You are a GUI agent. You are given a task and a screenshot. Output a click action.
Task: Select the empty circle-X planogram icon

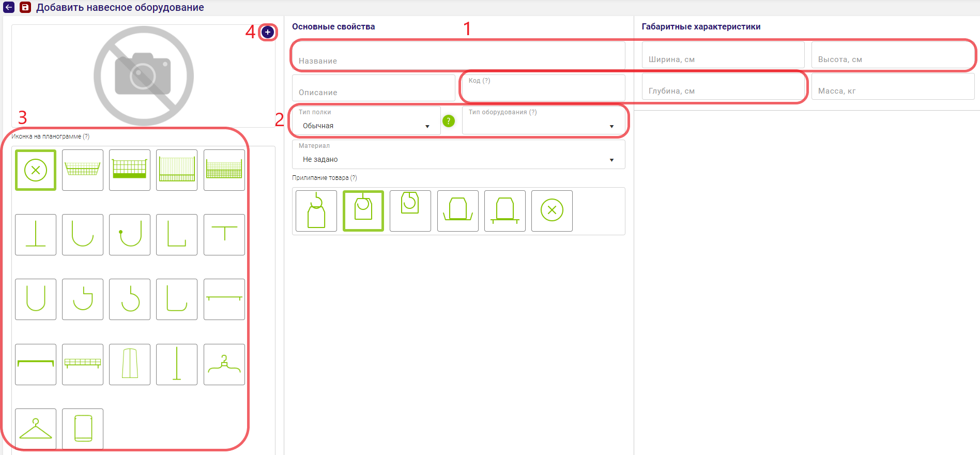[x=36, y=170]
